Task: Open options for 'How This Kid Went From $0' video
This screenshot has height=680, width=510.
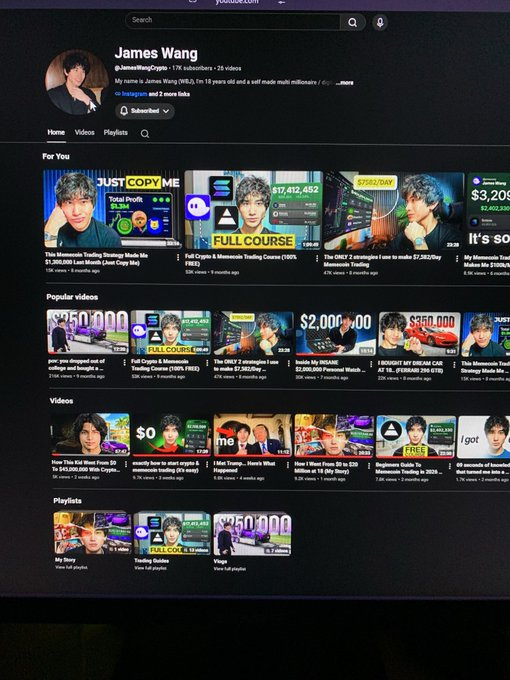Action: [x=126, y=464]
